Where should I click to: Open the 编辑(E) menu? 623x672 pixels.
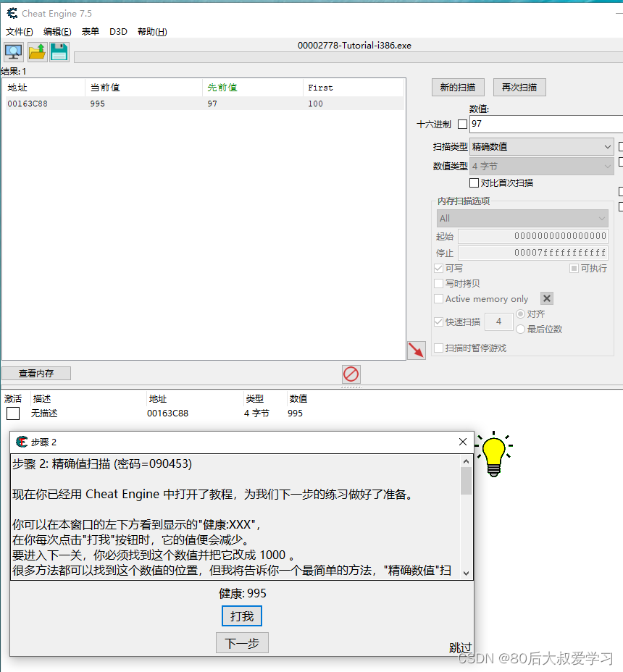pyautogui.click(x=57, y=32)
